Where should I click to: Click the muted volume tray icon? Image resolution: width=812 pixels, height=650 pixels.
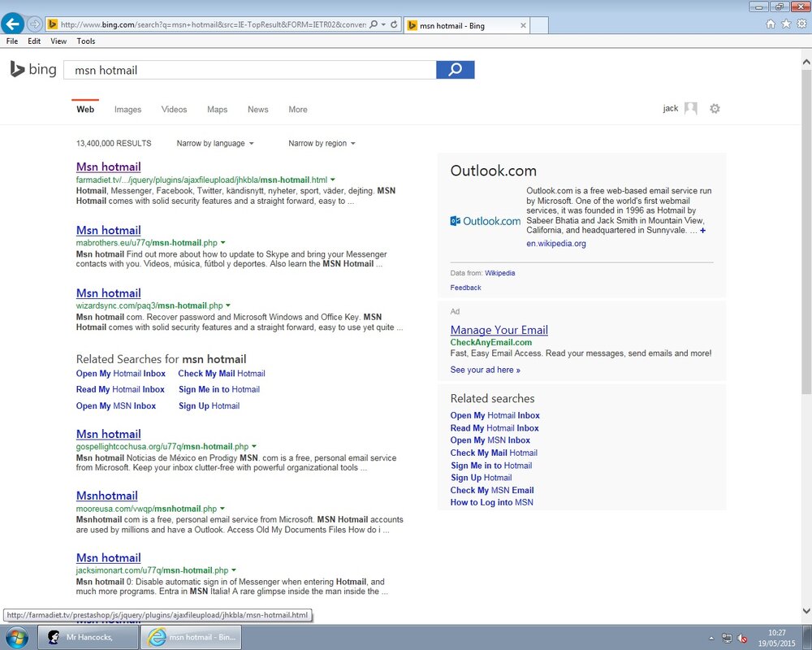(742, 638)
